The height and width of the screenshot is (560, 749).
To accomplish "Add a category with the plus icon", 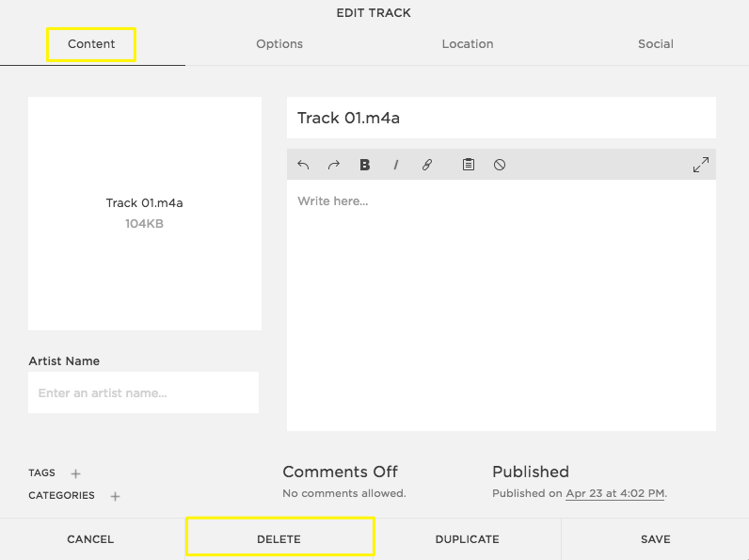I will 115,496.
